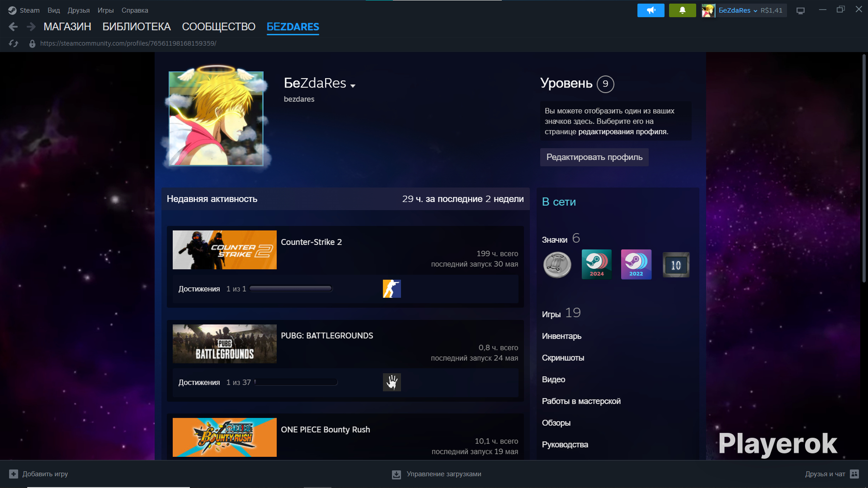This screenshot has width=868, height=488.
Task: Click the PUBG BATTLEGROUNDS game banner
Action: [225, 344]
